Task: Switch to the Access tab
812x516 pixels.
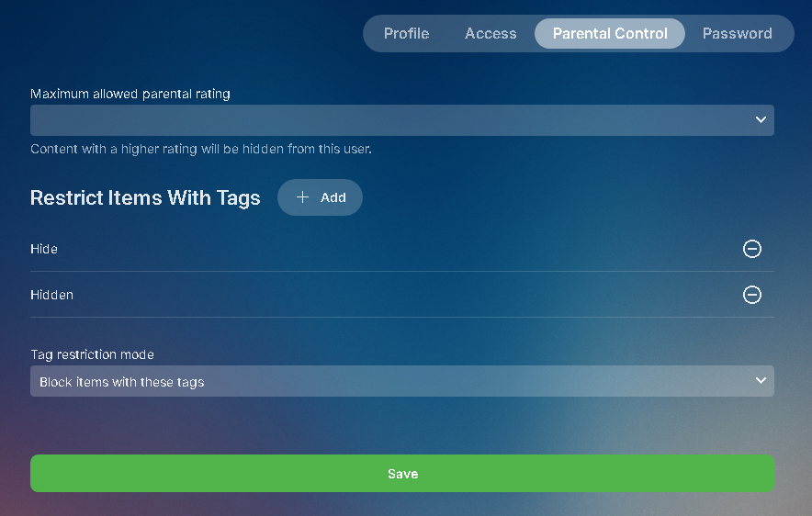Action: (x=491, y=34)
